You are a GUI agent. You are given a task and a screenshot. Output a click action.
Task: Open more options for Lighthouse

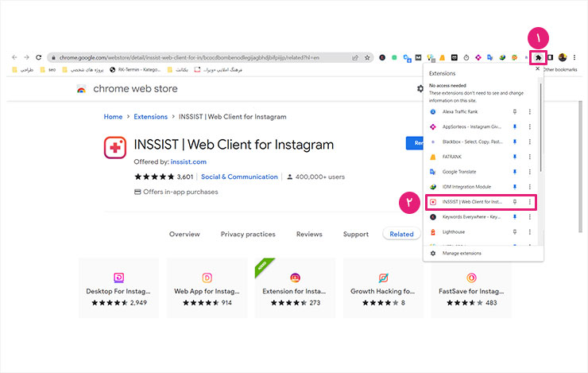pos(529,232)
